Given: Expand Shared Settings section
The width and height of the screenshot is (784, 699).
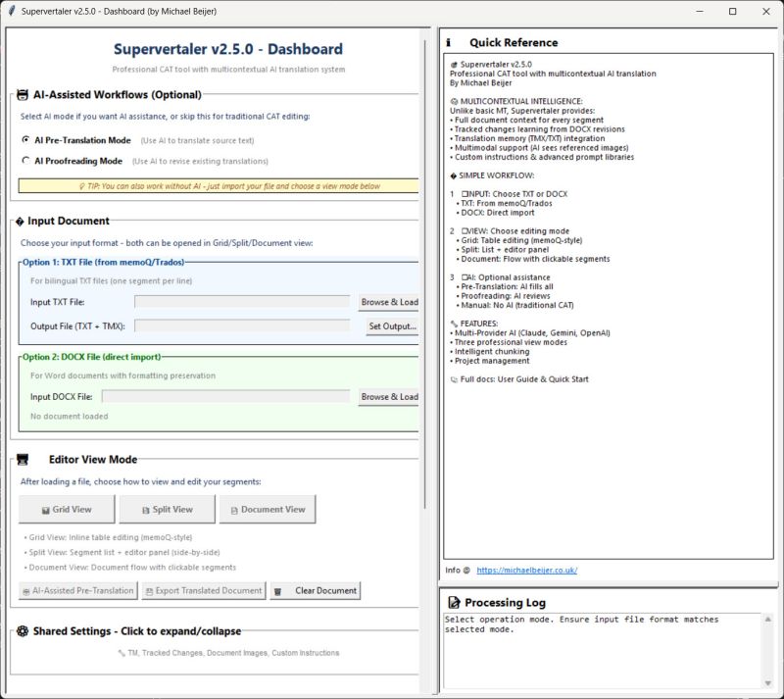Looking at the screenshot, I should (137, 631).
